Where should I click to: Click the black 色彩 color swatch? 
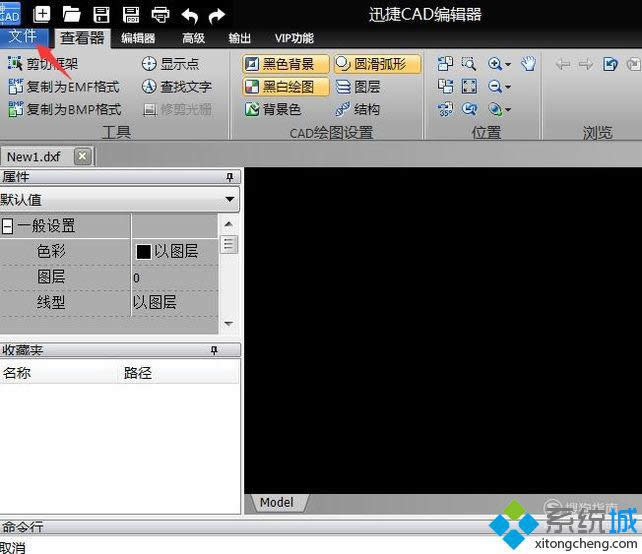143,251
